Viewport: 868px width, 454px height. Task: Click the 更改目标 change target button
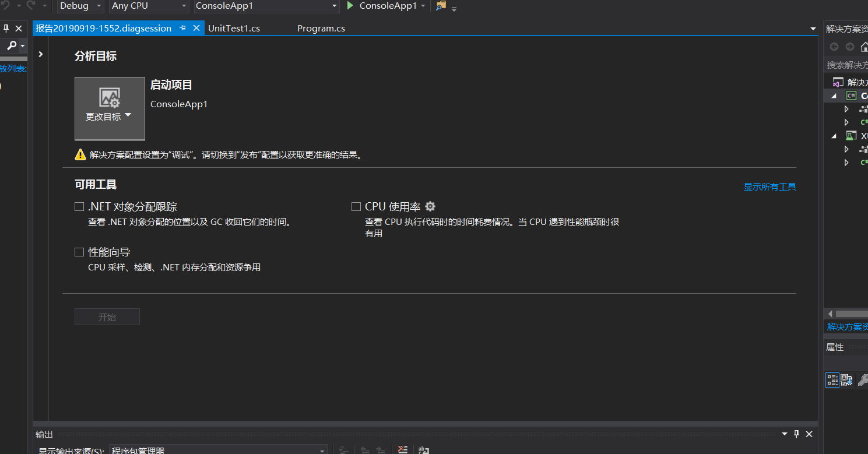(110, 108)
